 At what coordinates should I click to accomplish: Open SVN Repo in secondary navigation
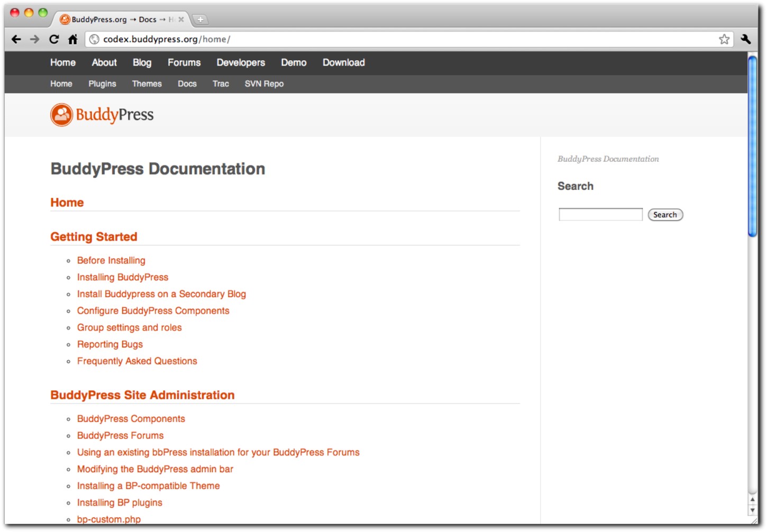[x=264, y=84]
